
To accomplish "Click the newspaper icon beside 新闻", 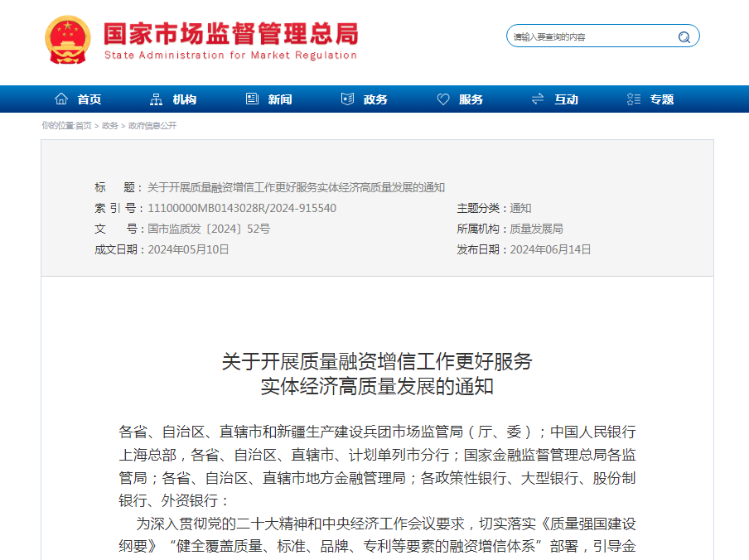I will pyautogui.click(x=252, y=99).
